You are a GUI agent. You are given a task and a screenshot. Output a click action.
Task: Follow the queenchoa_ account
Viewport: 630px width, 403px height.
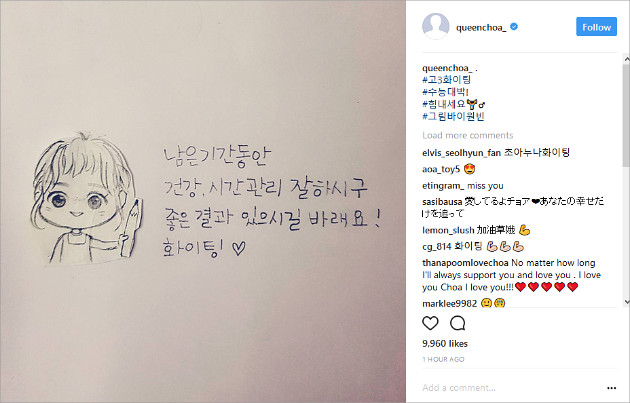[596, 27]
